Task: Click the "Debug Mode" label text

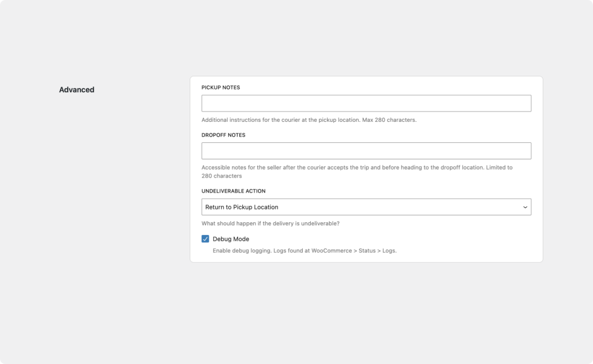Action: (x=231, y=239)
